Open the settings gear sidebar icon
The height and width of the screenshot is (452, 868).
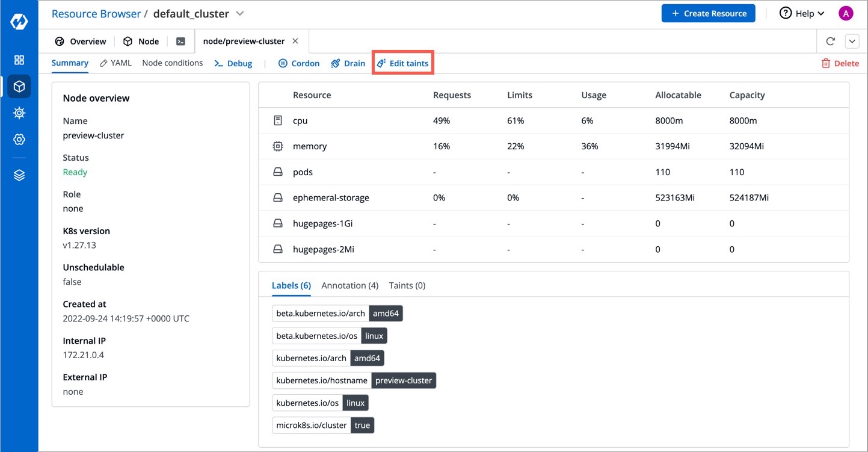tap(19, 140)
